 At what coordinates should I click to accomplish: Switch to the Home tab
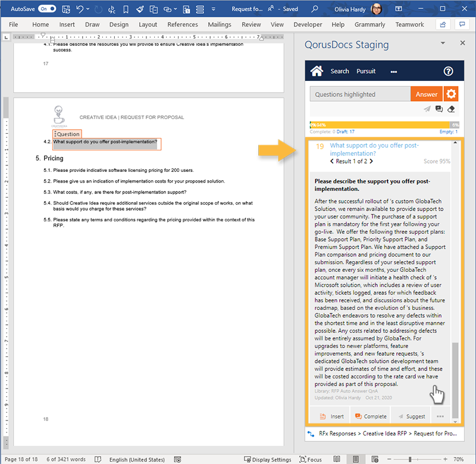point(40,24)
